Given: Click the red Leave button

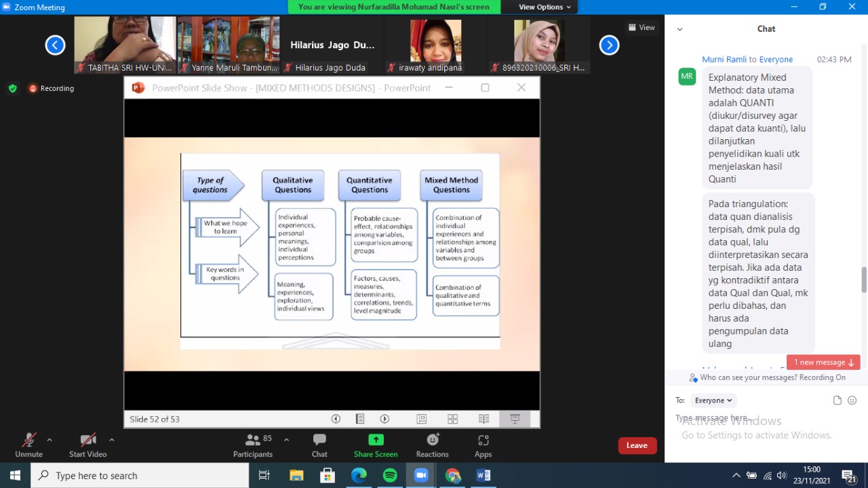Looking at the screenshot, I should [x=637, y=445].
